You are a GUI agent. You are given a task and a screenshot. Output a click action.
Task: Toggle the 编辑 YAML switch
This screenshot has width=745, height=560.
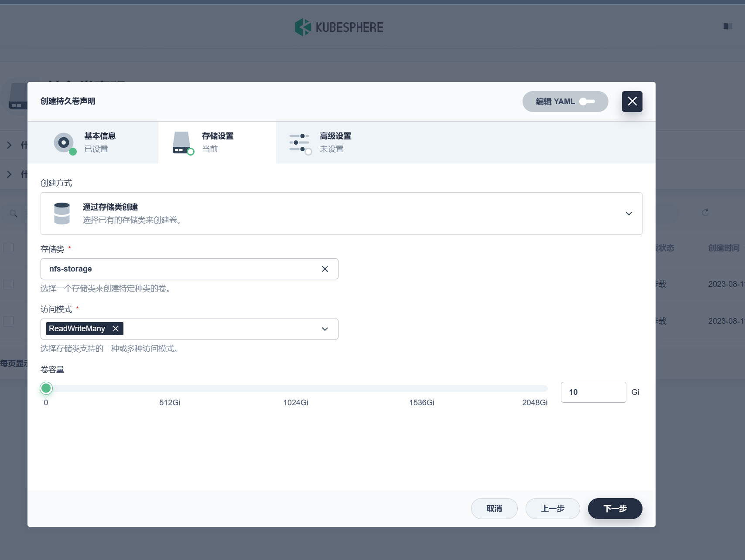[x=587, y=102]
